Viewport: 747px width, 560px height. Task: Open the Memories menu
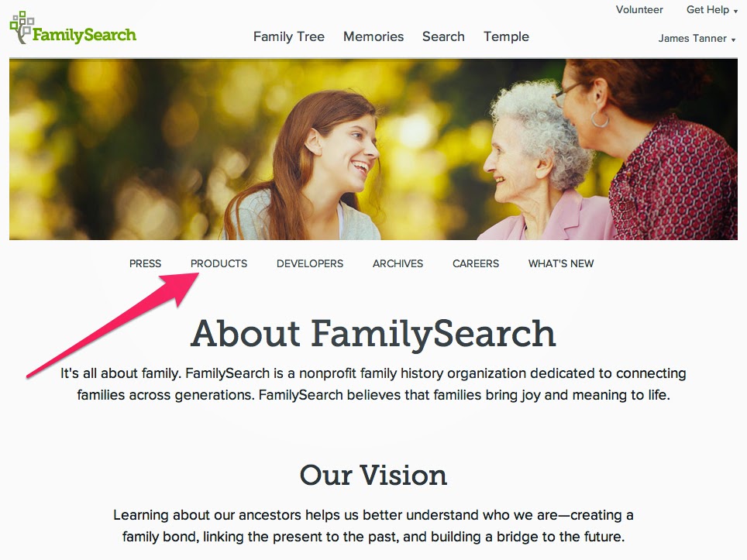point(373,36)
